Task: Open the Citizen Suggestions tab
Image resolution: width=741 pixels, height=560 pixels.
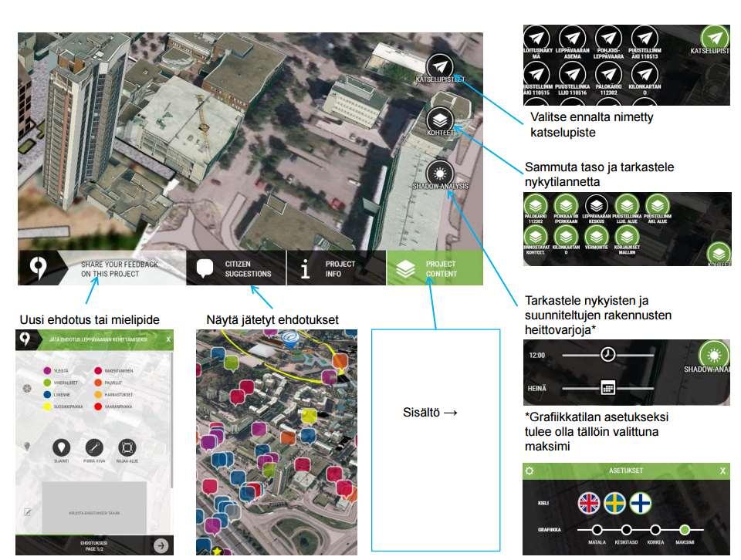Action: (236, 268)
